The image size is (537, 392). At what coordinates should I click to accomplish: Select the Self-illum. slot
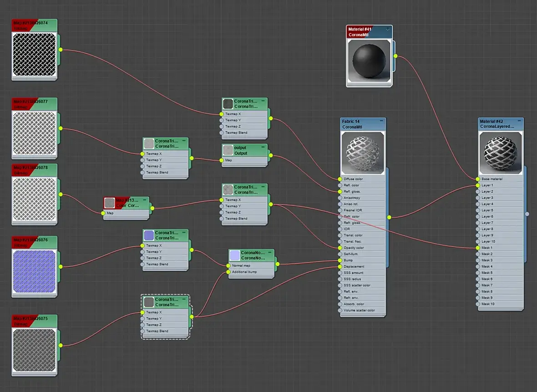coord(363,254)
